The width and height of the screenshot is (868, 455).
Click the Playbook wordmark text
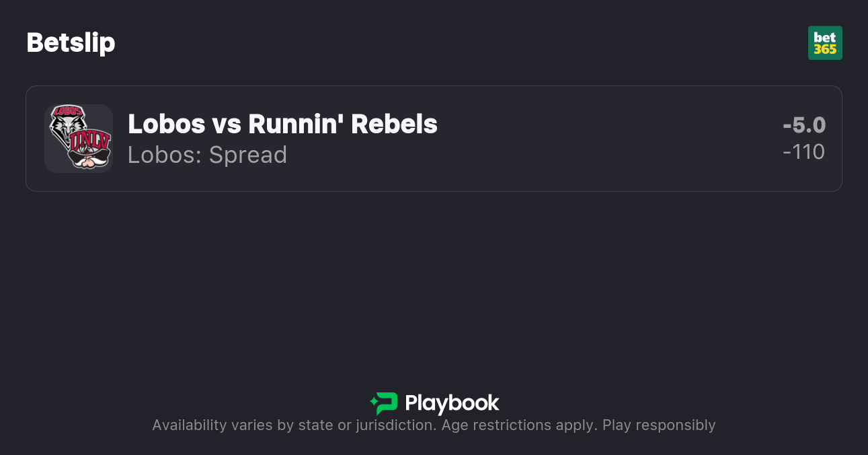452,403
